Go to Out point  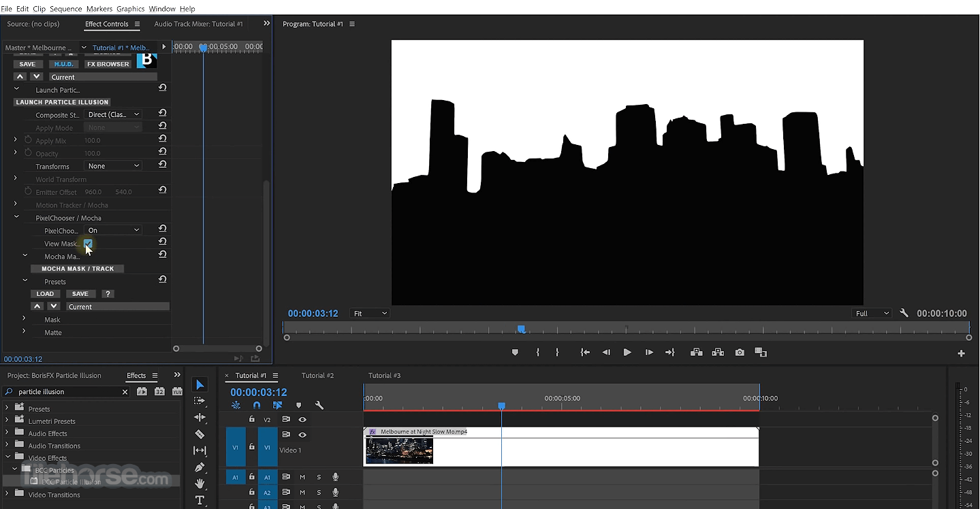[670, 352]
